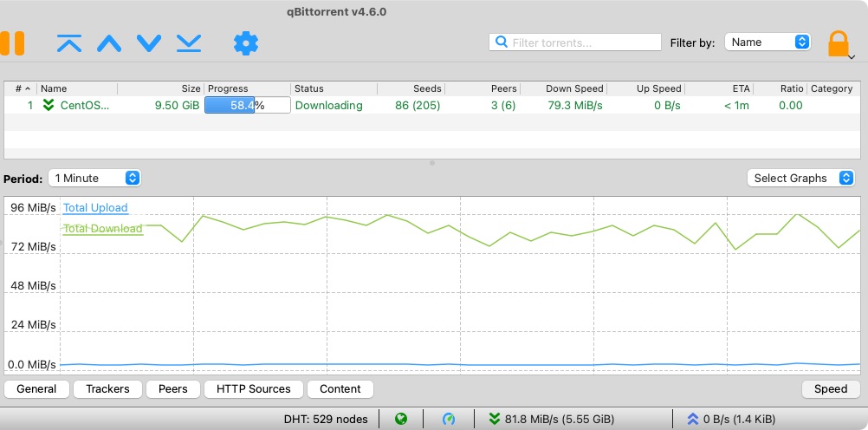The height and width of the screenshot is (430, 868).
Task: Click the magnifier icon in filter field
Action: (502, 42)
